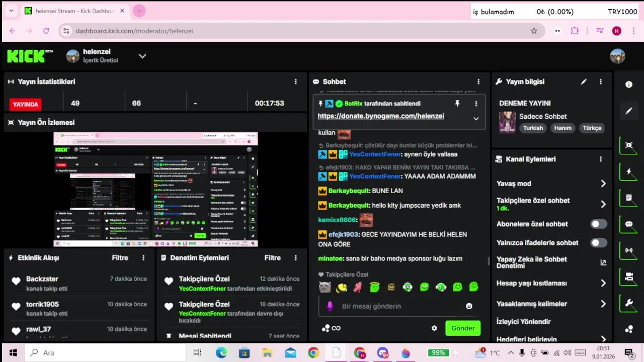This screenshot has width=644, height=362.
Task: Click the YAYINDA live badge
Action: tap(25, 104)
